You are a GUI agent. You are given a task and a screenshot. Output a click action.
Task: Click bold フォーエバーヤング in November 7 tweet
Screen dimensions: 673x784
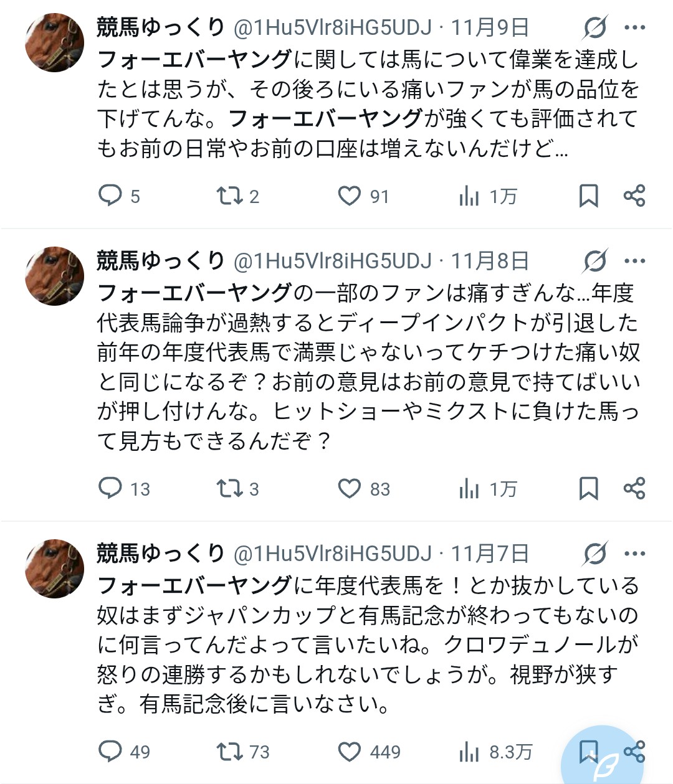click(x=194, y=585)
